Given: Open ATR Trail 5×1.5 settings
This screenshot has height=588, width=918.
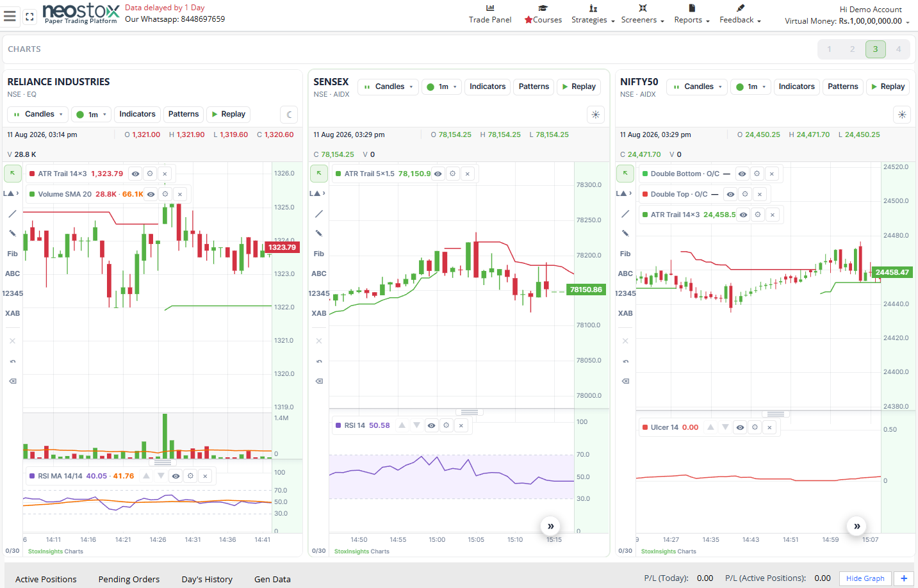Looking at the screenshot, I should click(x=452, y=174).
